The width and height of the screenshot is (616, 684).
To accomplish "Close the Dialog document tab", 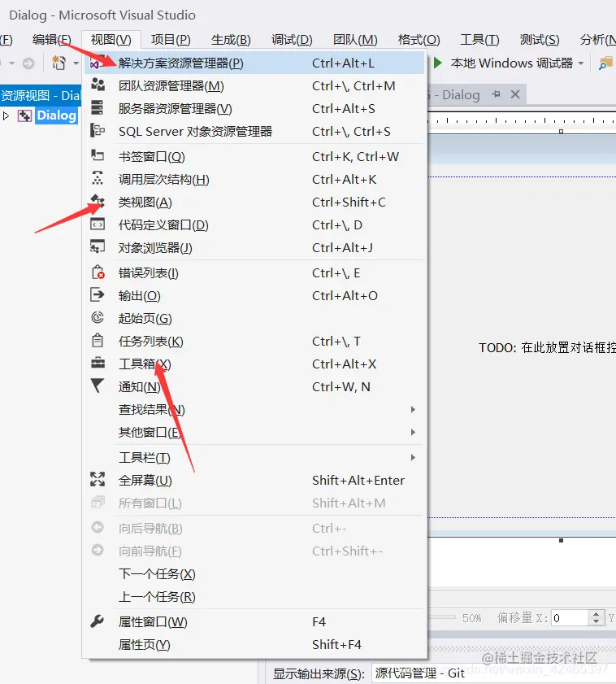I will click(515, 94).
